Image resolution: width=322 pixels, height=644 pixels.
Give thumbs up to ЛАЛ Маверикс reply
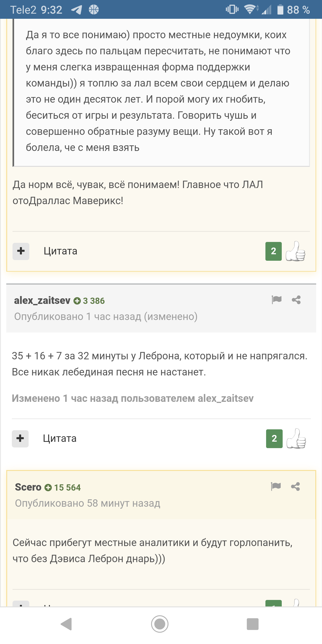pyautogui.click(x=295, y=251)
